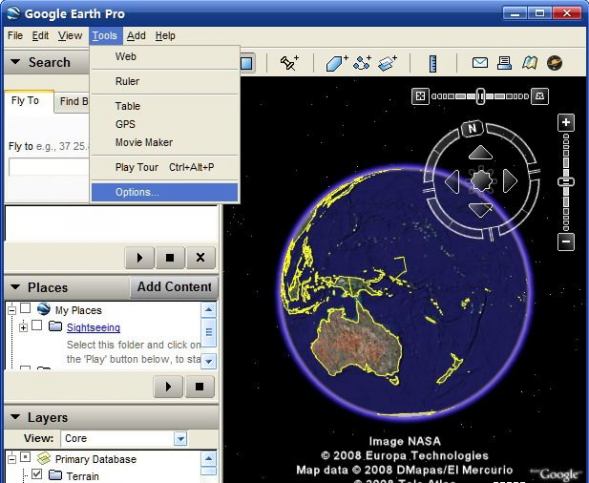Select the Add Path tool
The height and width of the screenshot is (483, 589).
tap(362, 63)
